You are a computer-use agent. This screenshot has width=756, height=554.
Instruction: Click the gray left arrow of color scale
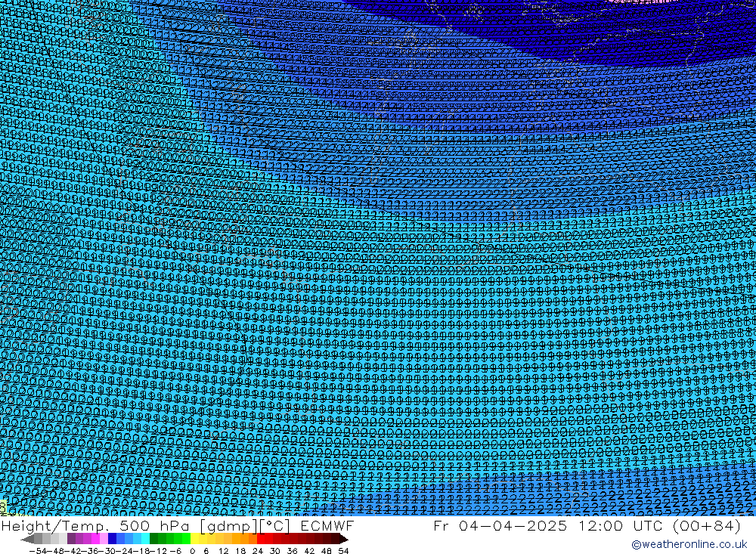27,539
